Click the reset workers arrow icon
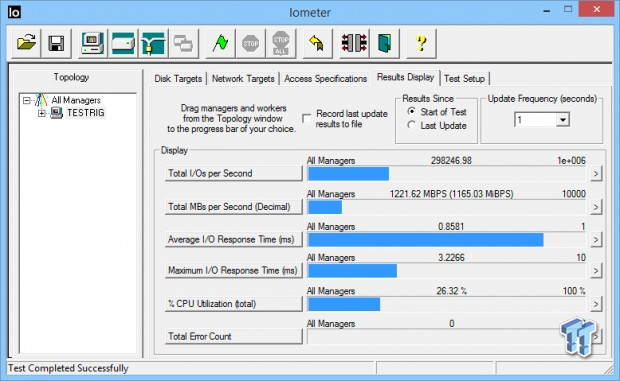 pyautogui.click(x=317, y=43)
